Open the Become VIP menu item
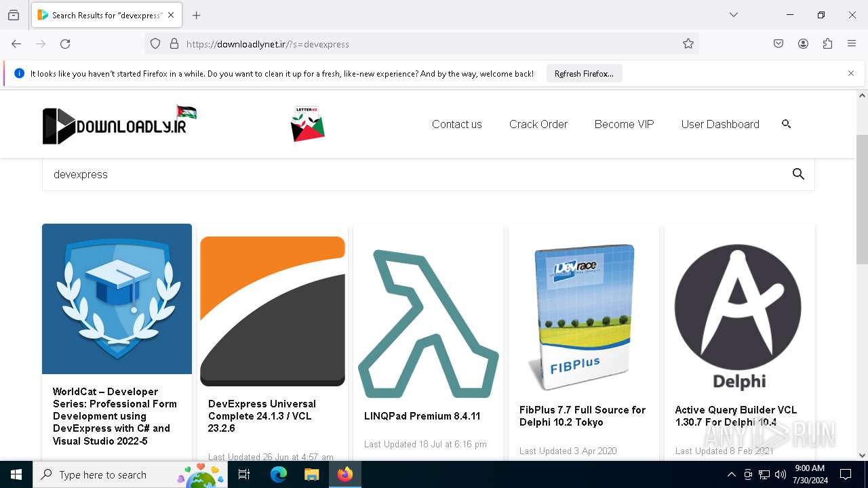Image resolution: width=868 pixels, height=488 pixels. point(624,124)
